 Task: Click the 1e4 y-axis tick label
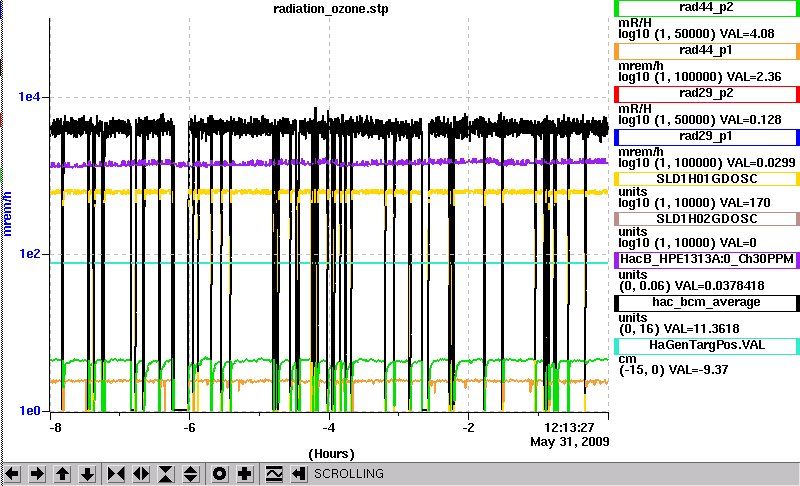[x=29, y=96]
